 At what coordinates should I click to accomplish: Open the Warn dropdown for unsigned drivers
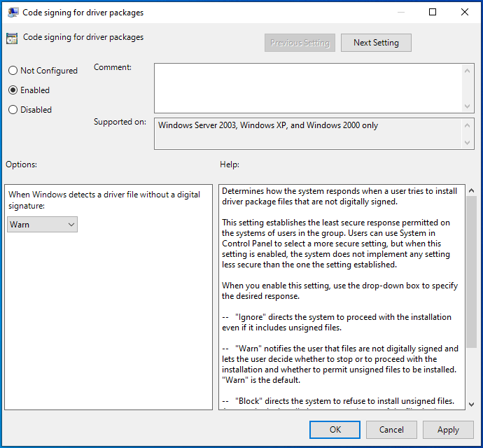point(43,225)
